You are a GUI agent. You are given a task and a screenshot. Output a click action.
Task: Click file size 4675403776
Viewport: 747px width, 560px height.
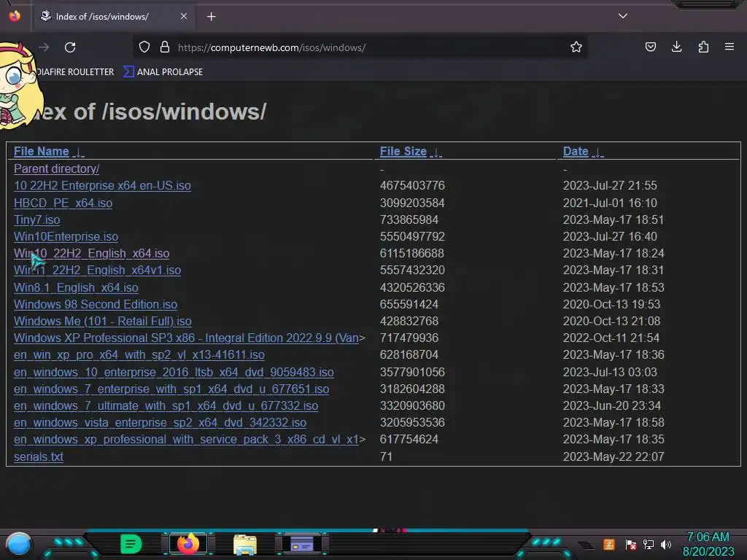412,185
